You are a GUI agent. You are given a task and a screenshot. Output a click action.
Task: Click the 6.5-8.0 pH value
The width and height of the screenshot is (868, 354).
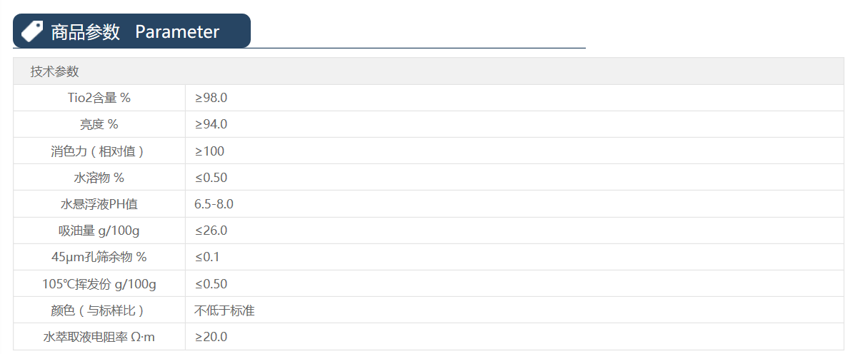click(x=214, y=204)
